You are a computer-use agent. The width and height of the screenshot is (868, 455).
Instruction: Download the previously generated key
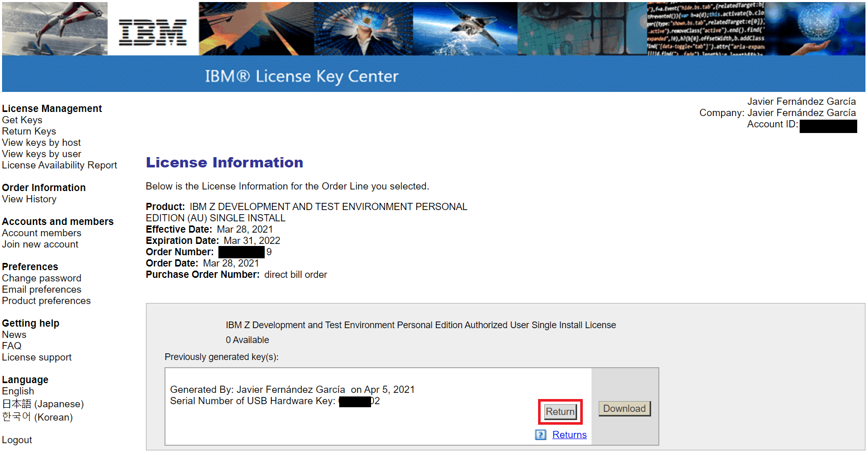coord(624,409)
